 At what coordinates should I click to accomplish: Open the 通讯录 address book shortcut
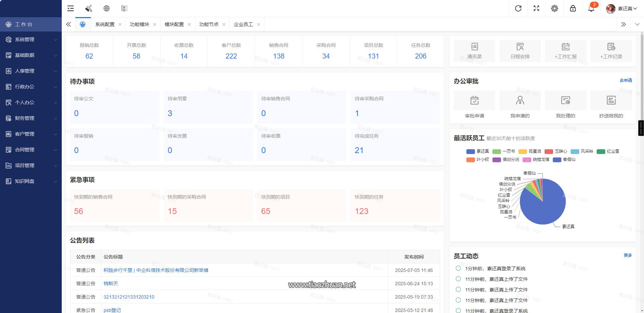tap(474, 51)
